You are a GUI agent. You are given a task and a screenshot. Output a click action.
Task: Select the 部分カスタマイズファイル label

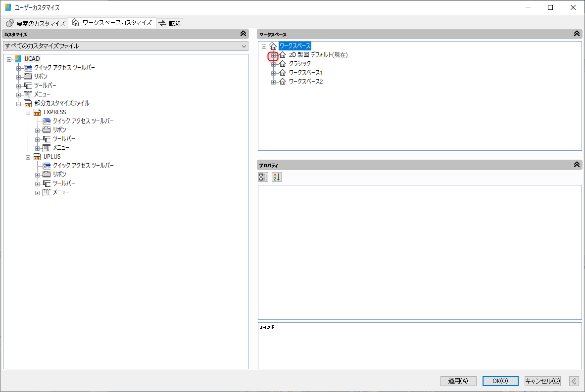61,103
